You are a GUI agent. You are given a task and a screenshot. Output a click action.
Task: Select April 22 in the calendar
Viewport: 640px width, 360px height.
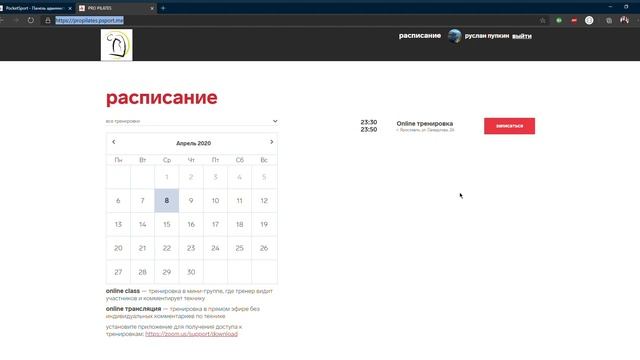[x=167, y=248]
